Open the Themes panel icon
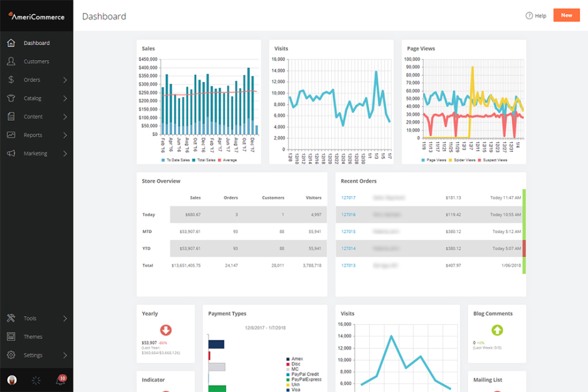This screenshot has height=392, width=588. 11,336
